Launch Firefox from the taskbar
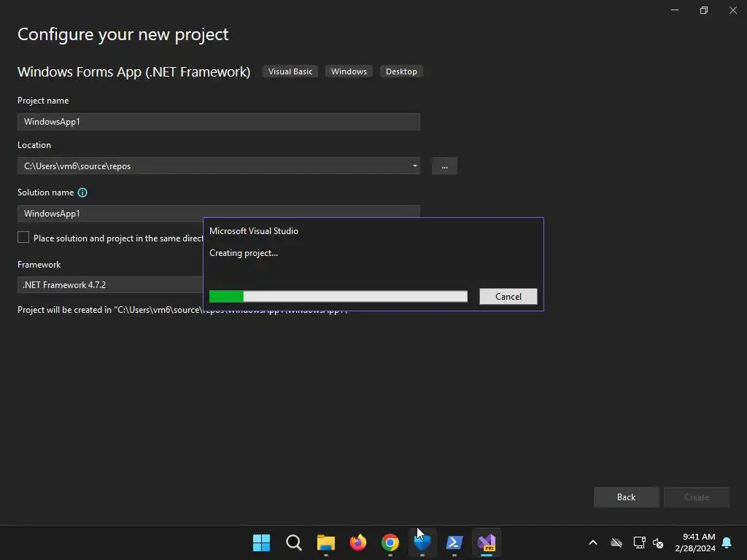This screenshot has width=747, height=560. [x=357, y=542]
